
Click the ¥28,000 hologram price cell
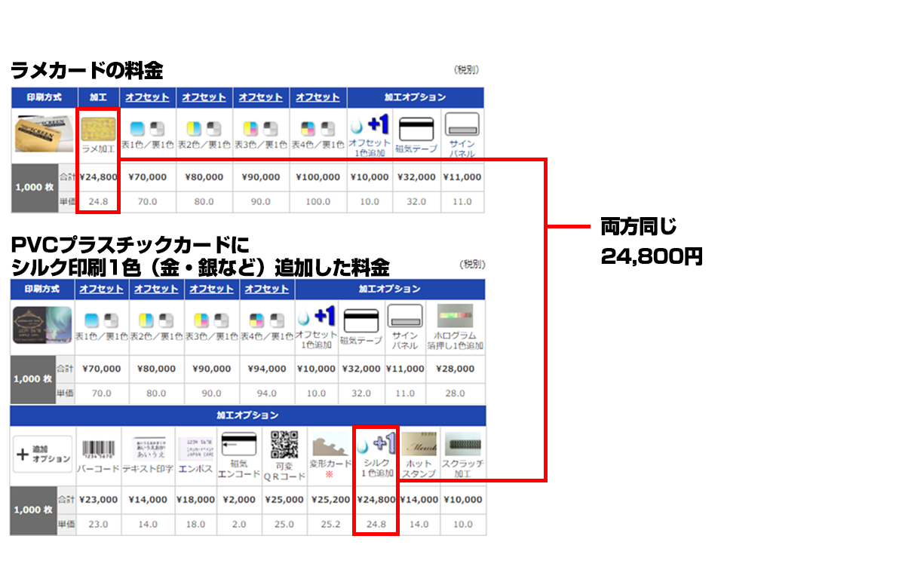tap(455, 369)
